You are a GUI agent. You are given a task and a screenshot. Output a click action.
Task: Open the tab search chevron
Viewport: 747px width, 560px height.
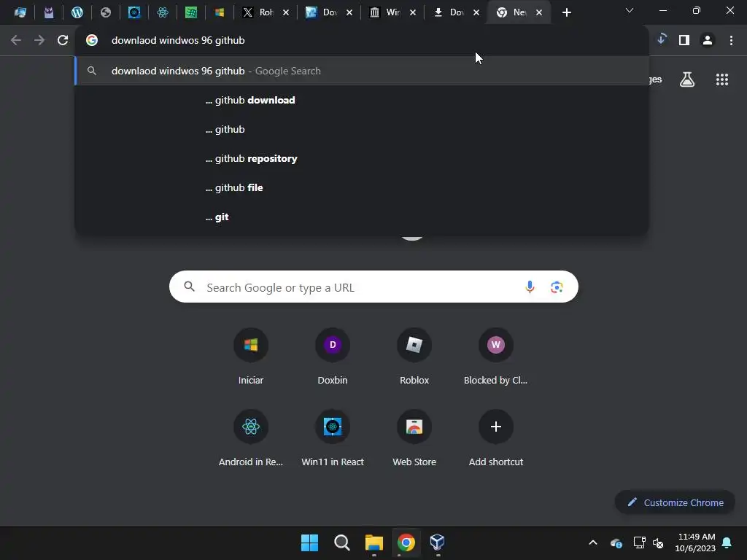(x=630, y=10)
